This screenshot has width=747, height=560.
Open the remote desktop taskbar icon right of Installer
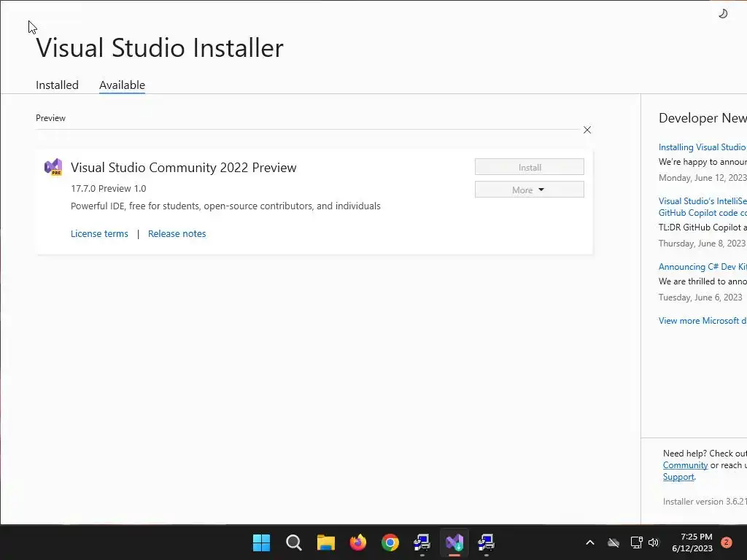click(486, 542)
